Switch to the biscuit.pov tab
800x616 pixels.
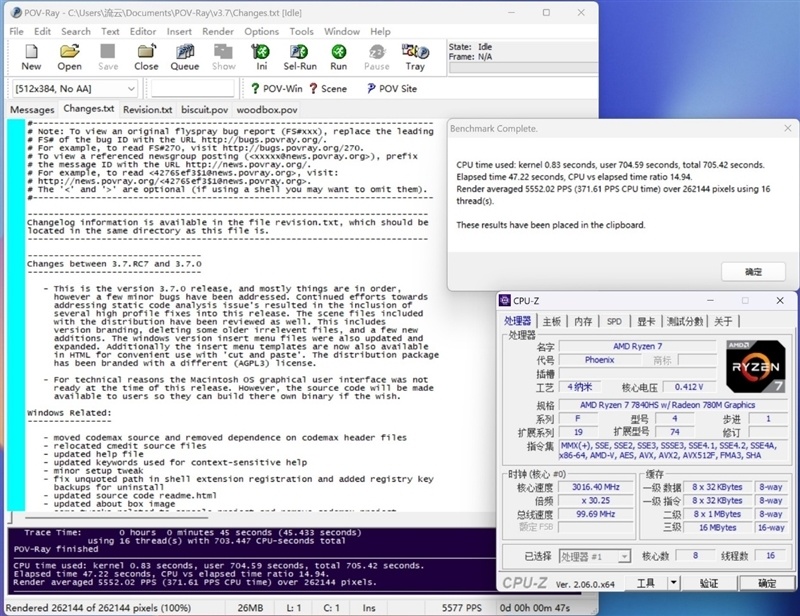click(x=204, y=109)
